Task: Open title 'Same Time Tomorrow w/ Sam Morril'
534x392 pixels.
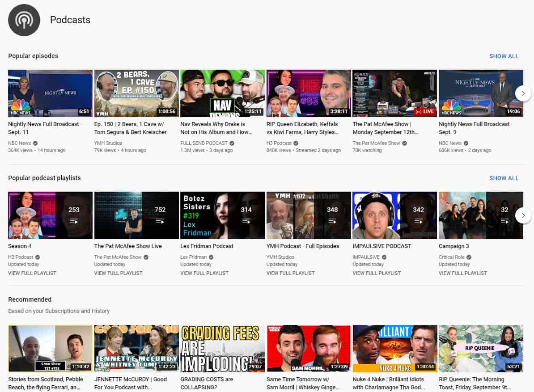Action: click(x=303, y=384)
